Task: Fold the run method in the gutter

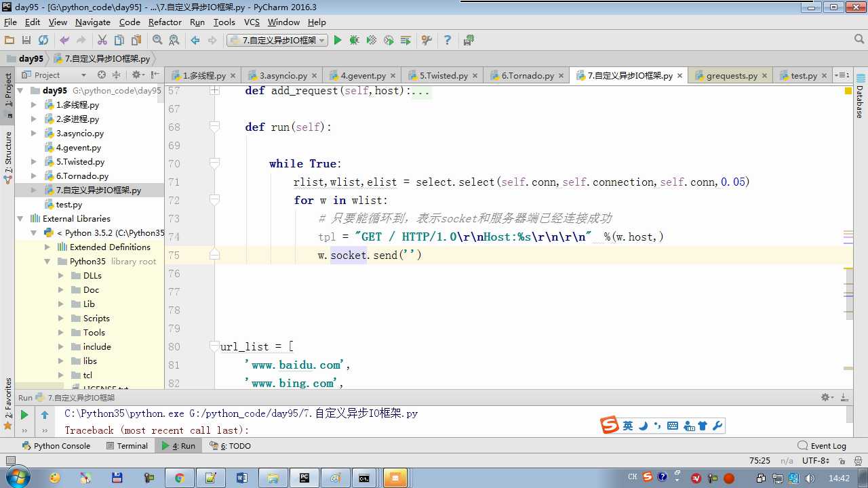Action: [x=215, y=127]
